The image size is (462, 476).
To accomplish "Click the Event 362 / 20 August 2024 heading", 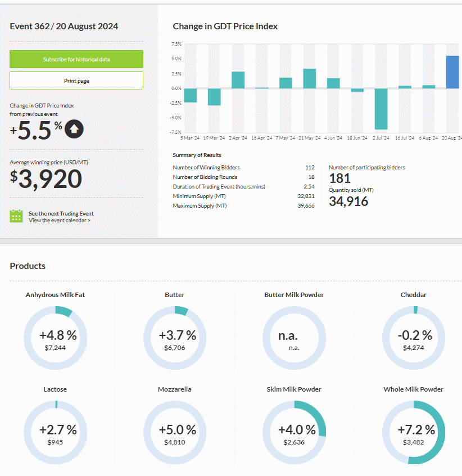I will 64,26.
